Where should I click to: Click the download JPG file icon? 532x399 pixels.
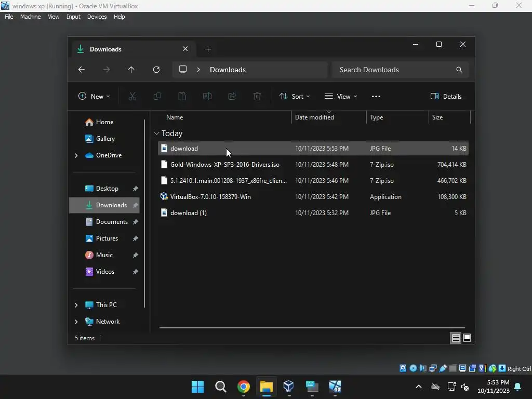point(164,148)
